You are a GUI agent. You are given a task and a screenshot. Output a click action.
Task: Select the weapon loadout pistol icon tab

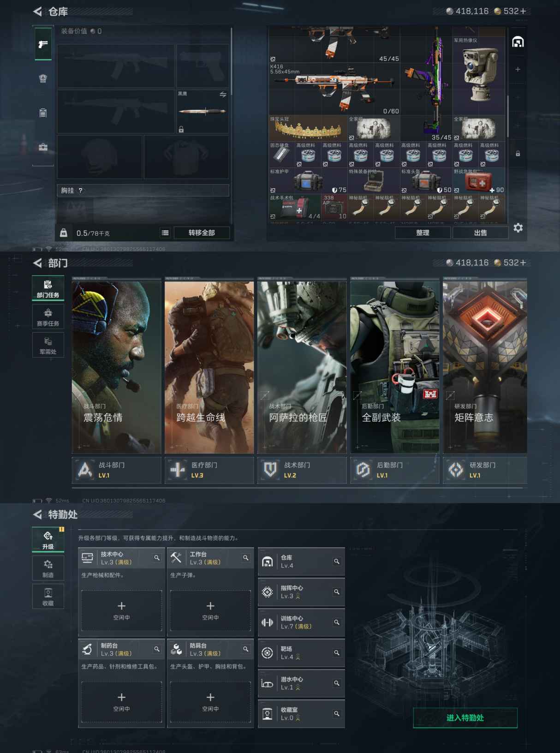pyautogui.click(x=43, y=44)
